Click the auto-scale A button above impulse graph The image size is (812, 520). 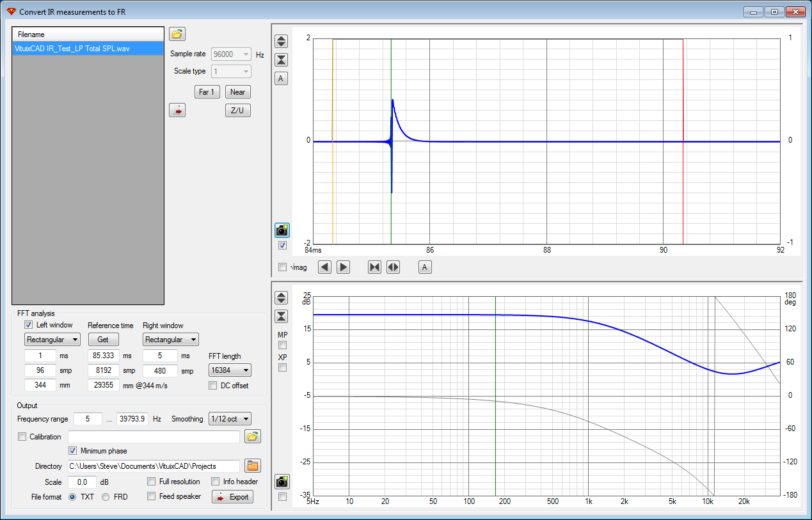pos(282,79)
